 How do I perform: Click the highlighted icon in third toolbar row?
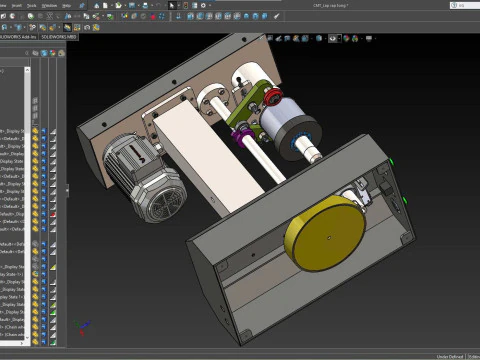tap(67, 27)
